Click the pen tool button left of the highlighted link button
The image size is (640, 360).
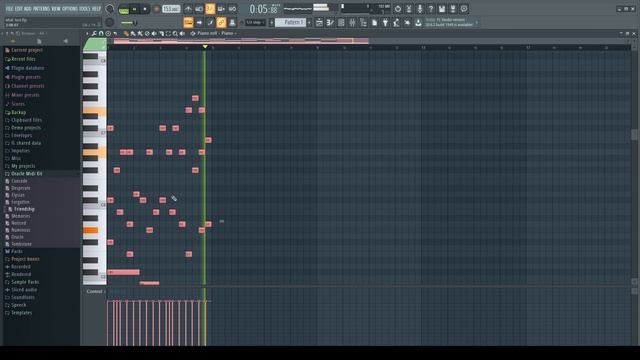click(210, 22)
